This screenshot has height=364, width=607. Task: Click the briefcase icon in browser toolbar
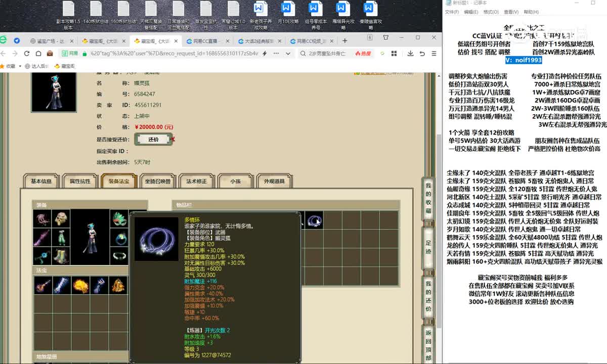tap(50, 53)
